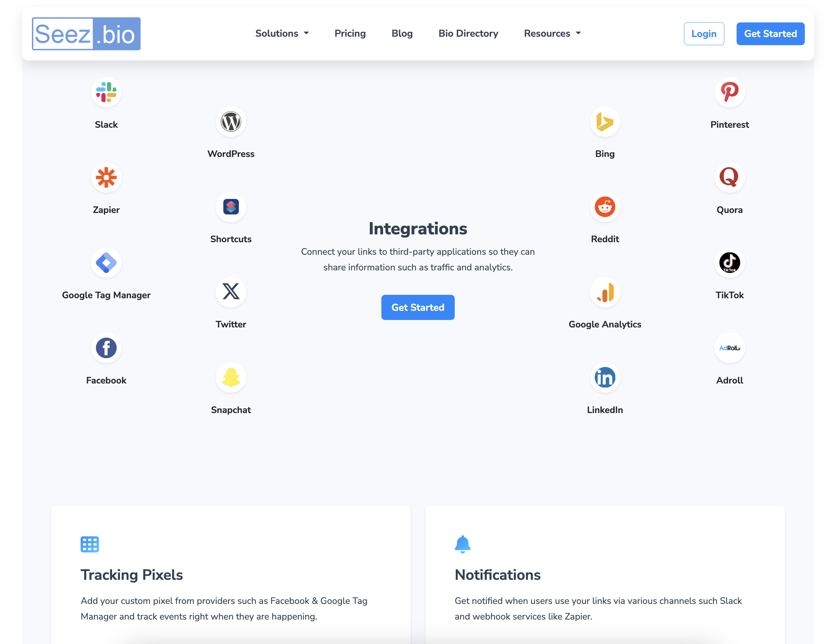This screenshot has width=832, height=644.
Task: Click the Zapier label text
Action: (x=106, y=210)
